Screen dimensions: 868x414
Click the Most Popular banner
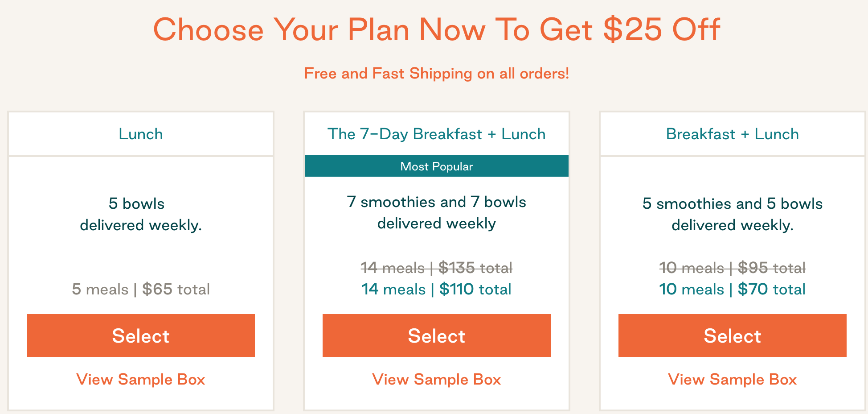pyautogui.click(x=436, y=166)
